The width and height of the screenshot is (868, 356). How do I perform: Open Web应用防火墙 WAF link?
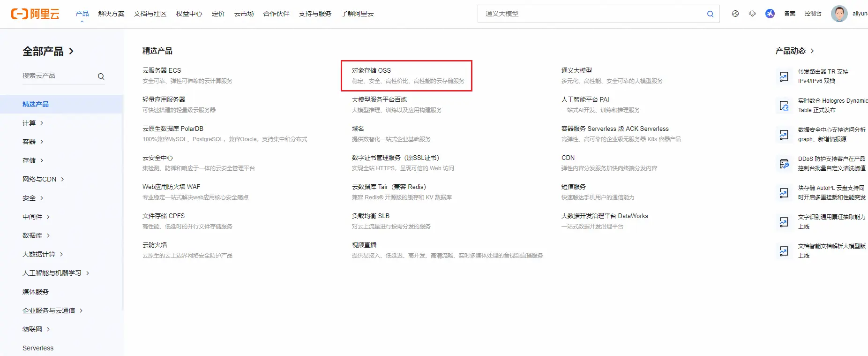(x=171, y=187)
